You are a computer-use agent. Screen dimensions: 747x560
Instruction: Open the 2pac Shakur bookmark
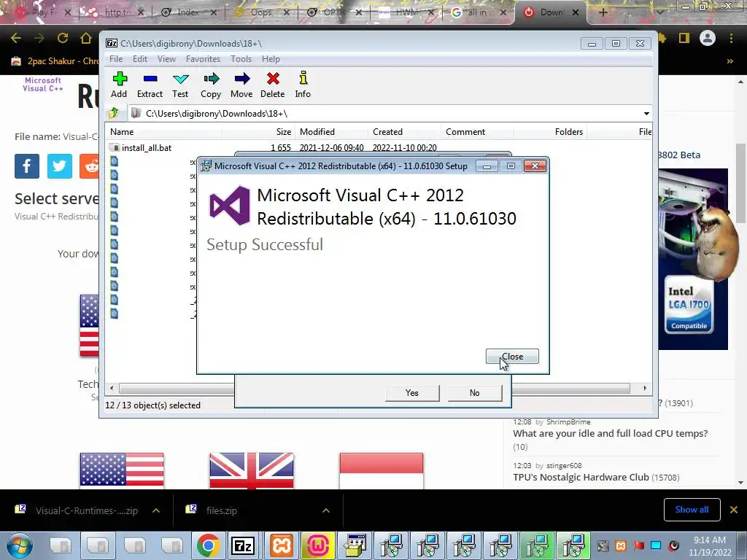coord(55,61)
